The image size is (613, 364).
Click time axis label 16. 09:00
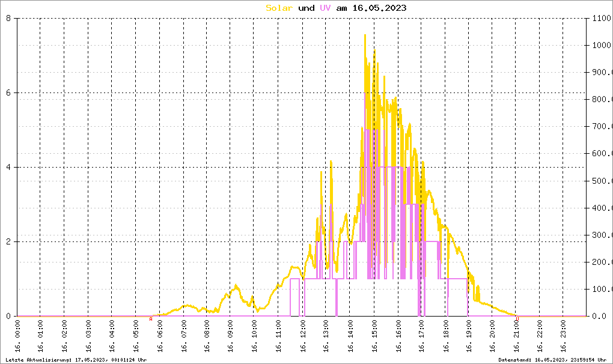231,336
